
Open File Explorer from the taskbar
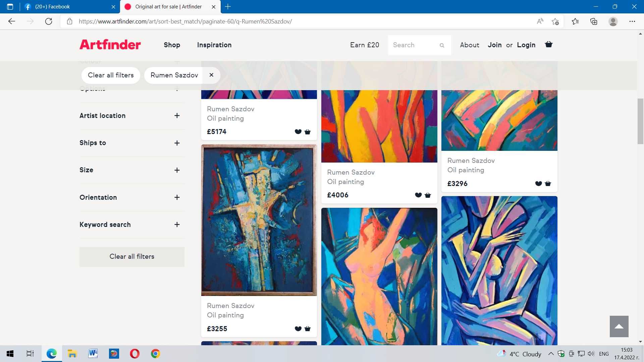[72, 354]
